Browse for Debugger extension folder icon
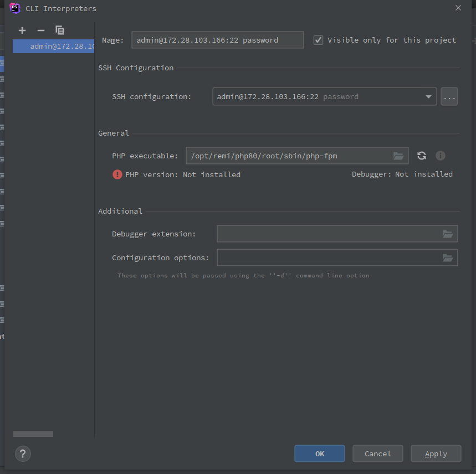Viewport: 476px width, 474px height. [x=448, y=234]
